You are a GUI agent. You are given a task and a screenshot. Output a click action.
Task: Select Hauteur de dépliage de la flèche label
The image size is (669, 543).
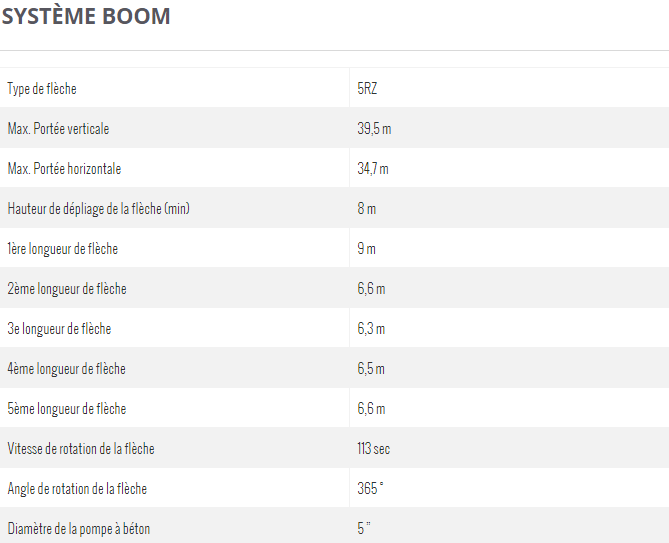[x=98, y=209]
